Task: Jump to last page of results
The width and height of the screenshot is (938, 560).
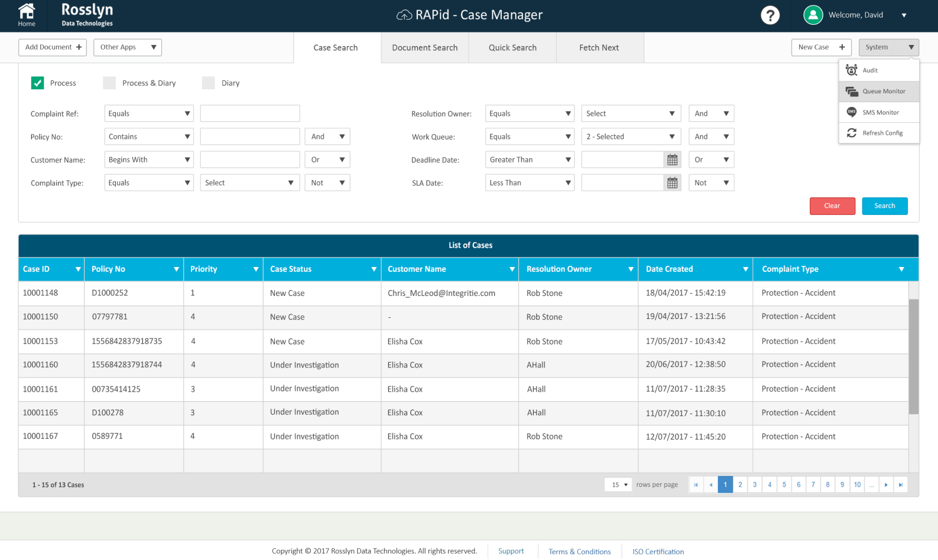Action: [x=901, y=485]
